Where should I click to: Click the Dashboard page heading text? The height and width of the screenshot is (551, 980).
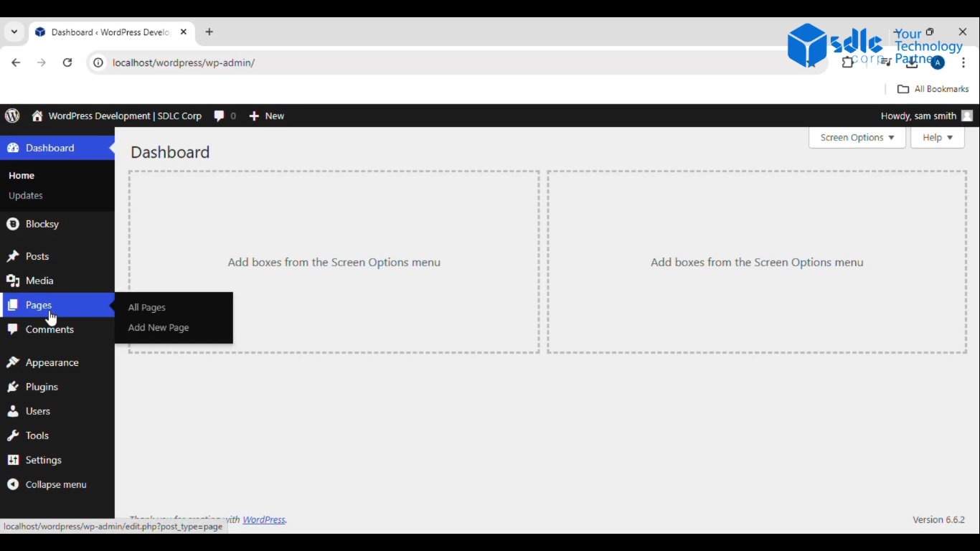click(x=170, y=152)
